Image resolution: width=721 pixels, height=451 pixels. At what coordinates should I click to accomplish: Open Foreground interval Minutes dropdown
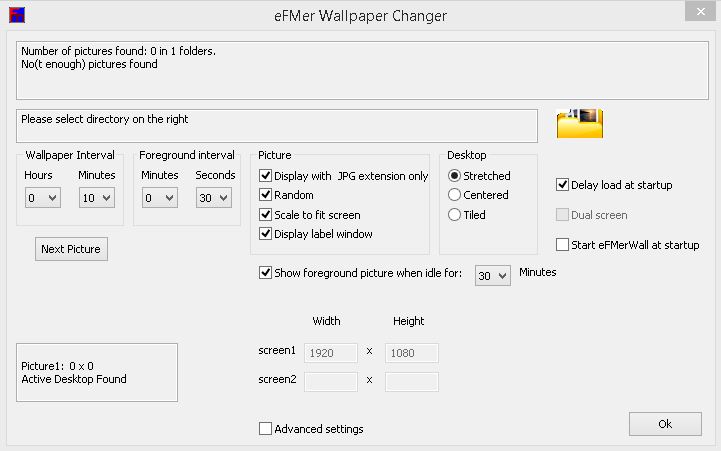pos(160,198)
